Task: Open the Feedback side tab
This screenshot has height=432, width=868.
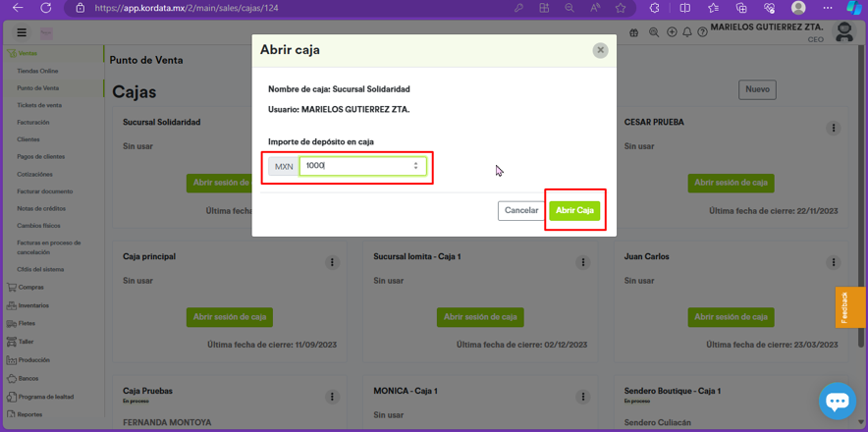Action: [x=844, y=307]
